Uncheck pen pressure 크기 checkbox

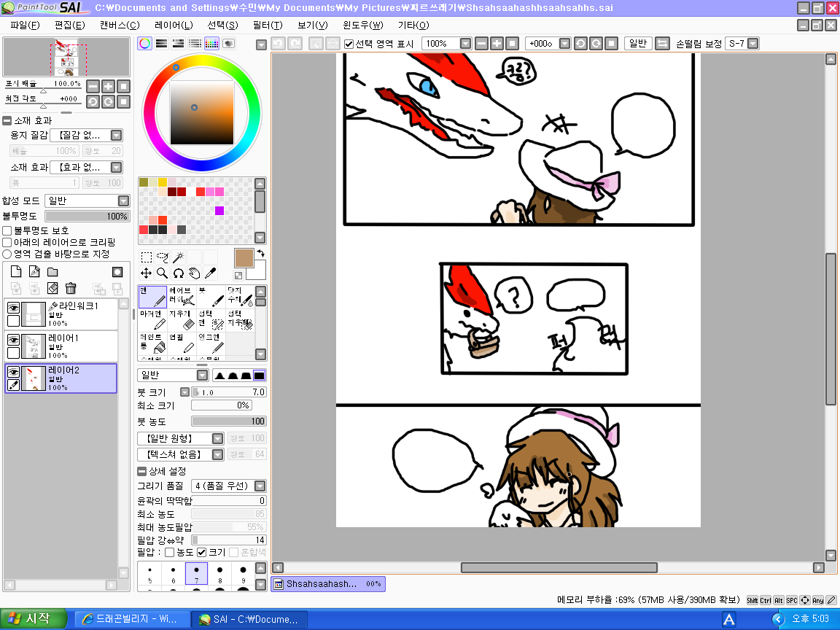(x=202, y=552)
